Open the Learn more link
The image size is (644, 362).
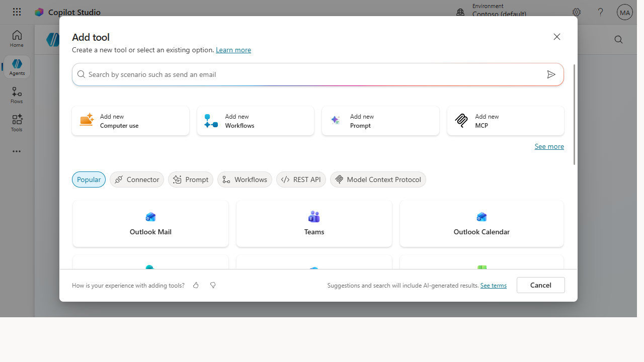[233, 50]
